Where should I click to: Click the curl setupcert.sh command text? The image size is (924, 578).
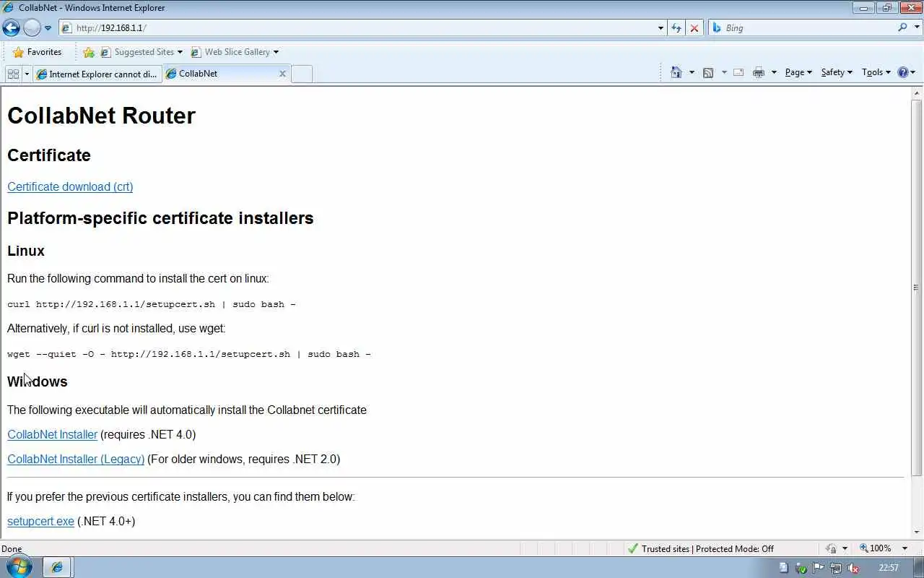click(x=152, y=304)
